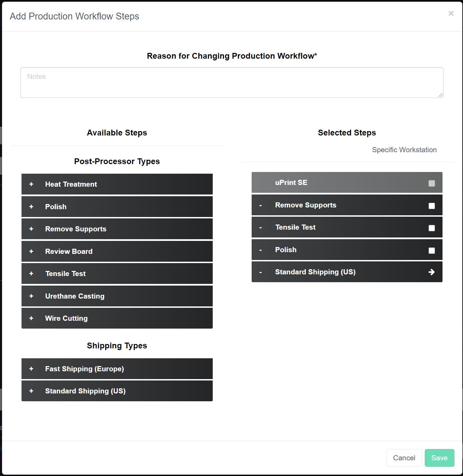The width and height of the screenshot is (463, 476).
Task: Click plus icon beside Heat Treatment
Action: [x=31, y=184]
